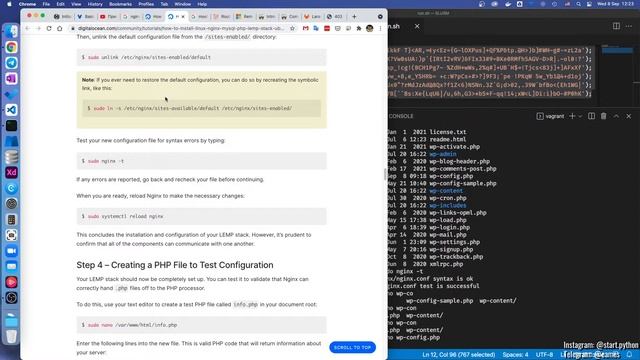Open Control Center in the menu bar

pos(589,4)
